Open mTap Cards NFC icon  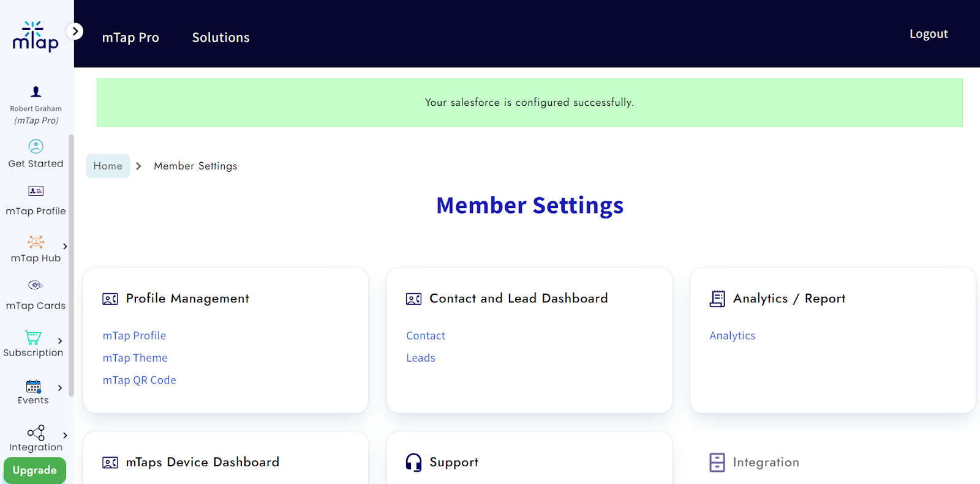click(36, 285)
